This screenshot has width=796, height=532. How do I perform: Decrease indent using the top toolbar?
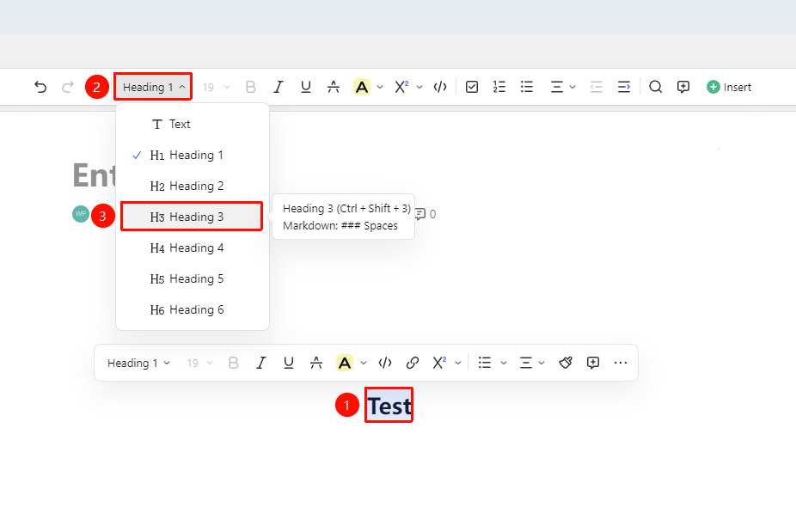coord(597,88)
